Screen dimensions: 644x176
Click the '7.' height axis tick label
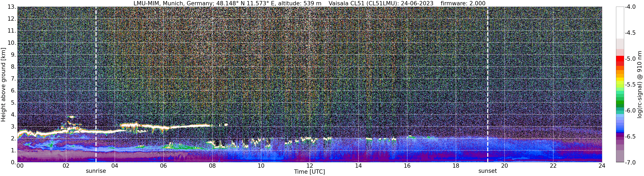tap(13, 79)
